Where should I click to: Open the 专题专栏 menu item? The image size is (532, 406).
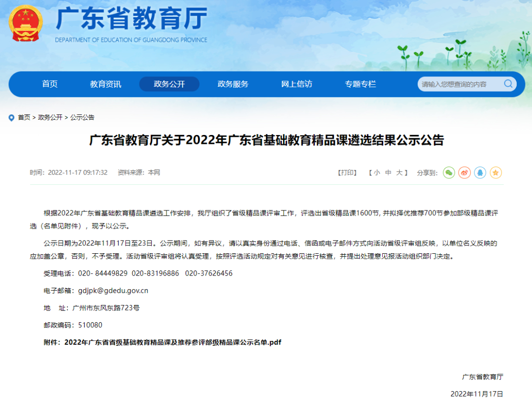(x=360, y=84)
